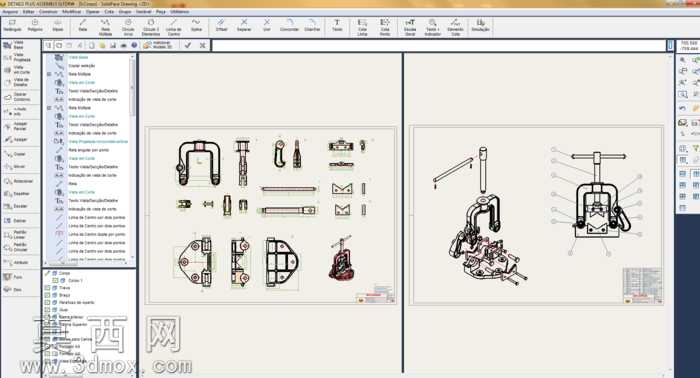Screen dimensions: 700x378
Task: Select the Eixo tool
Action: tap(12, 290)
